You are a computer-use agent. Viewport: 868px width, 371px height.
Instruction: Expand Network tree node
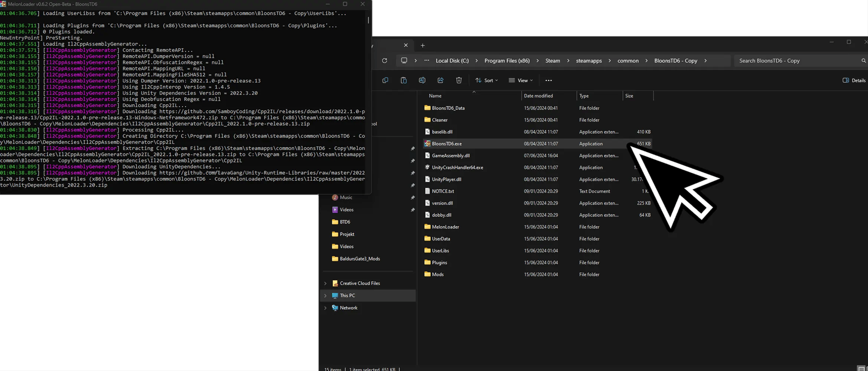tap(325, 308)
